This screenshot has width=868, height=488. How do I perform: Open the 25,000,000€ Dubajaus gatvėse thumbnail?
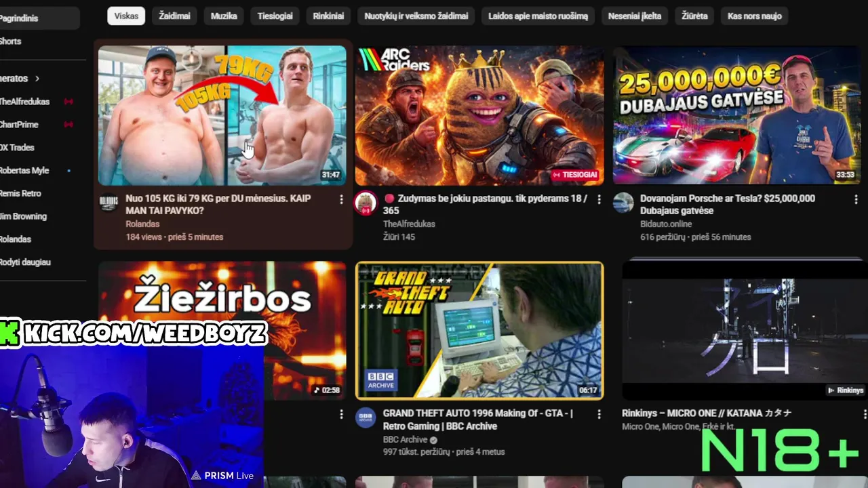tap(736, 115)
